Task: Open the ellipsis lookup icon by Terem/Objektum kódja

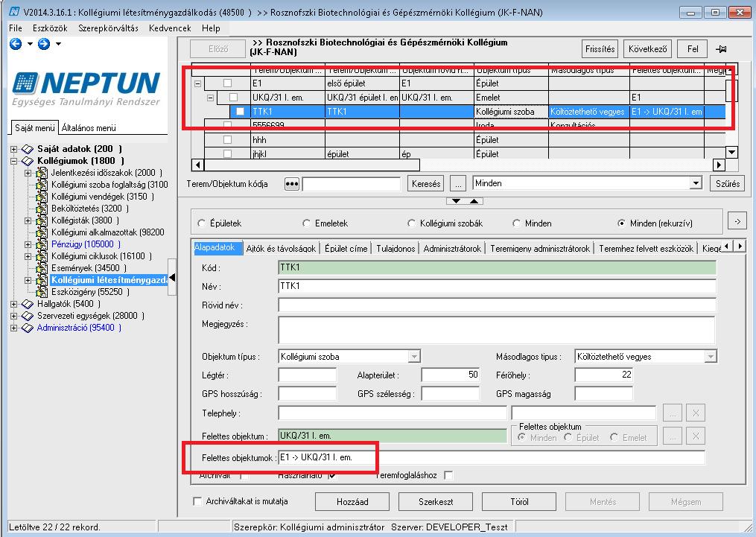Action: pos(292,184)
